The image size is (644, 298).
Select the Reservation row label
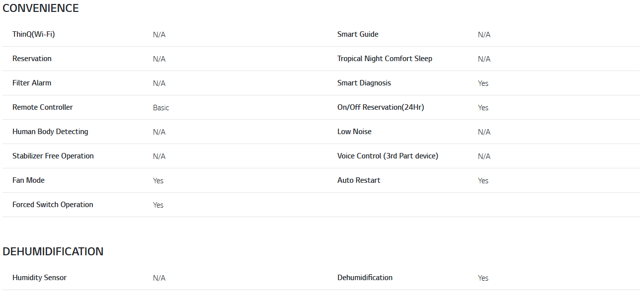32,59
